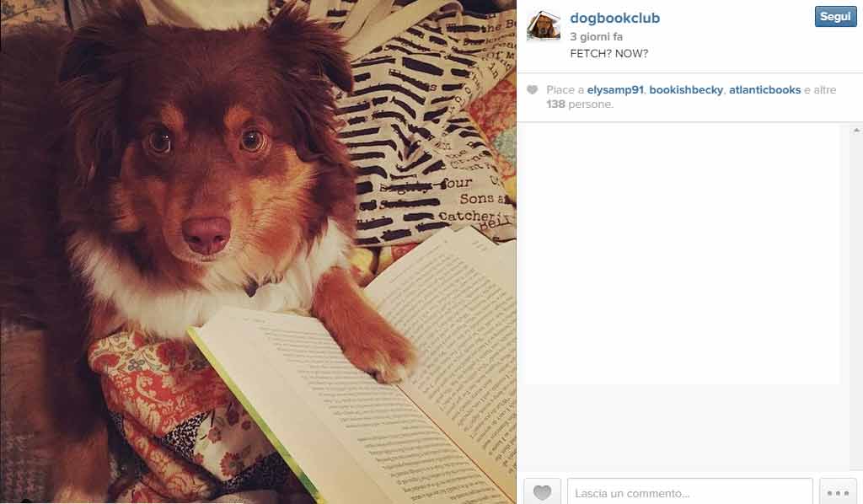Open the atlanticbooks profile link
The image size is (863, 504).
click(x=764, y=89)
